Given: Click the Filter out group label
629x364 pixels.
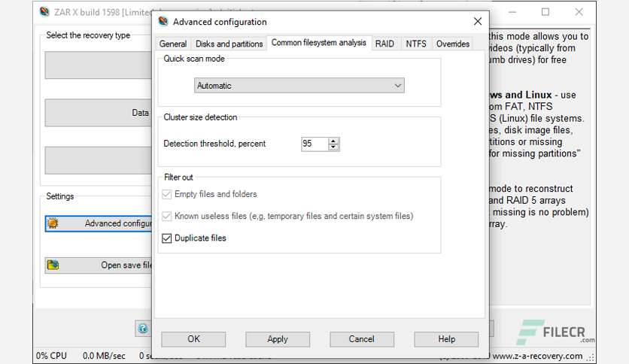Looking at the screenshot, I should pos(178,177).
